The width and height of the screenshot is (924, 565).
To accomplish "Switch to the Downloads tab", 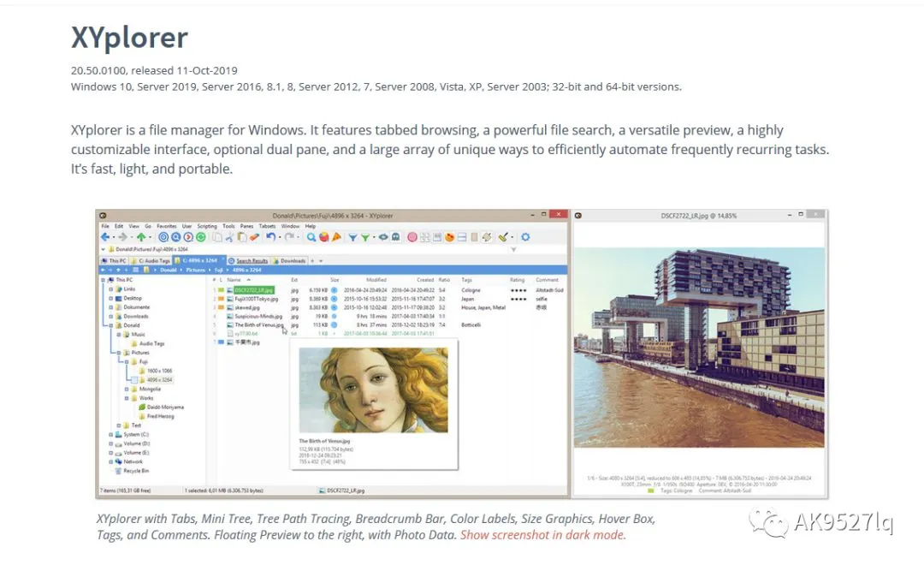I will [290, 261].
